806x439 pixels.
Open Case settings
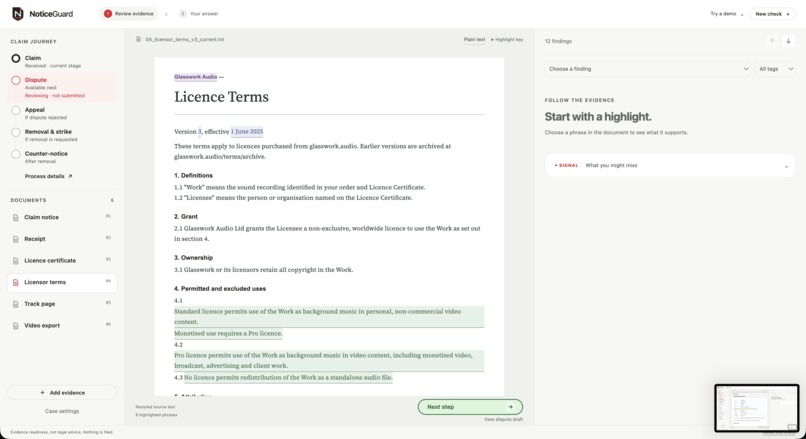62,411
